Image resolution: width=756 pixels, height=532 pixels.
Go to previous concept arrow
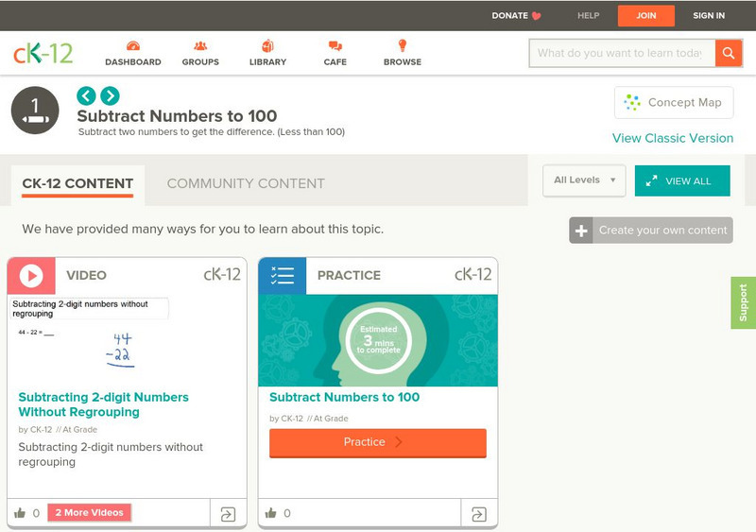click(x=86, y=95)
